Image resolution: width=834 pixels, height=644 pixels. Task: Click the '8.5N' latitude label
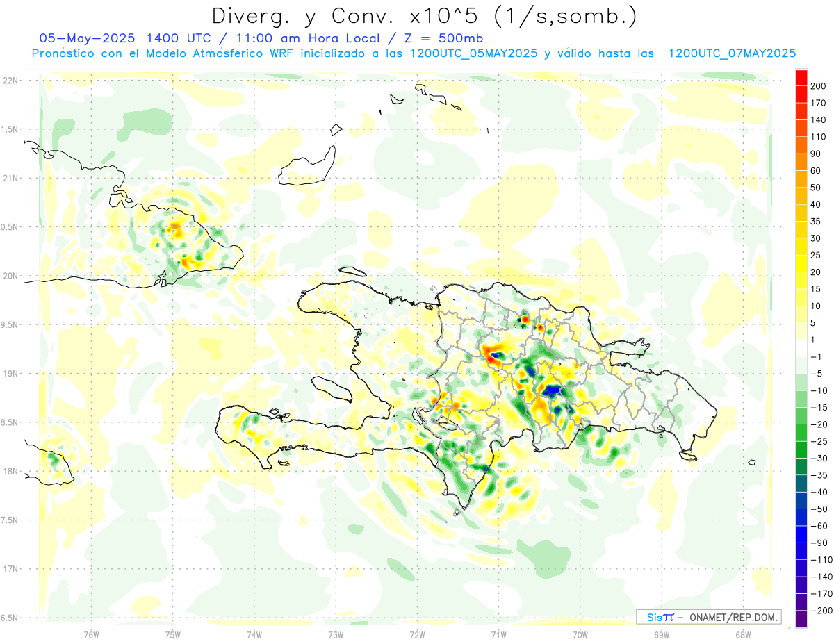click(x=10, y=422)
